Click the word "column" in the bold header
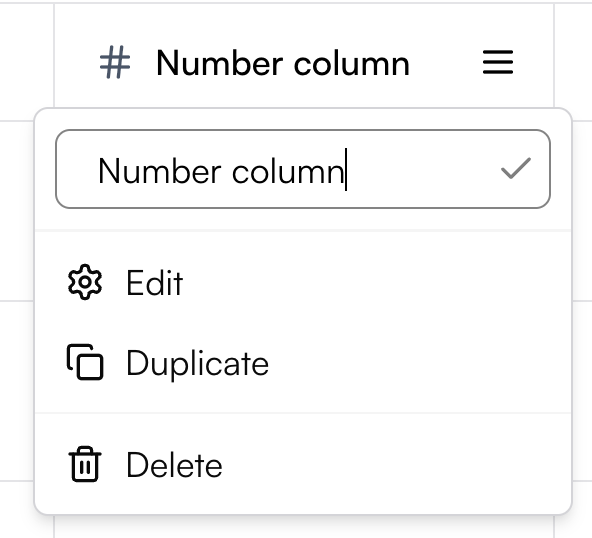 352,63
